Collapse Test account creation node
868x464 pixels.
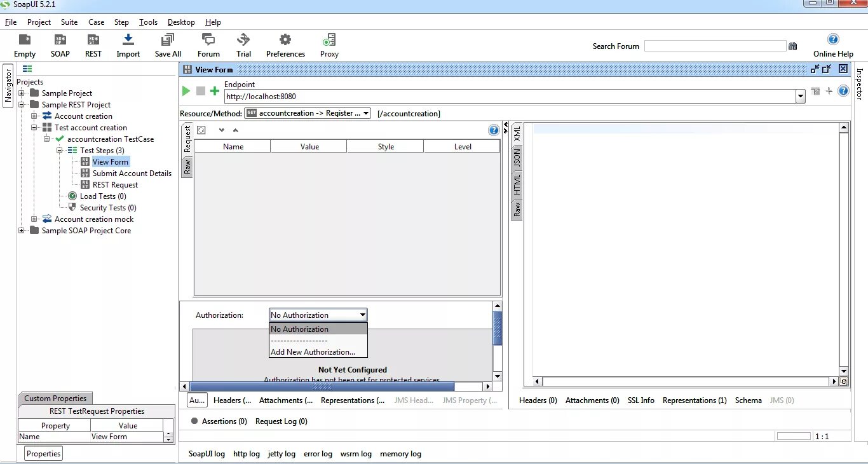point(34,128)
